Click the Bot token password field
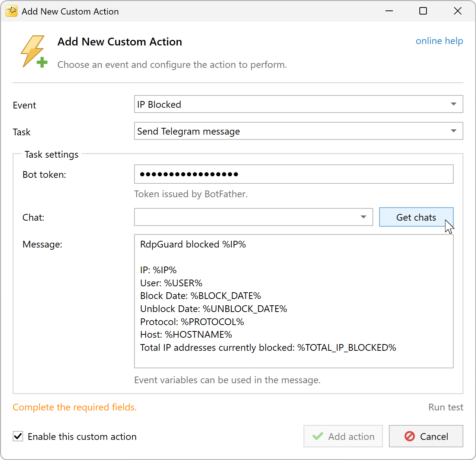The height and width of the screenshot is (460, 476). point(293,174)
